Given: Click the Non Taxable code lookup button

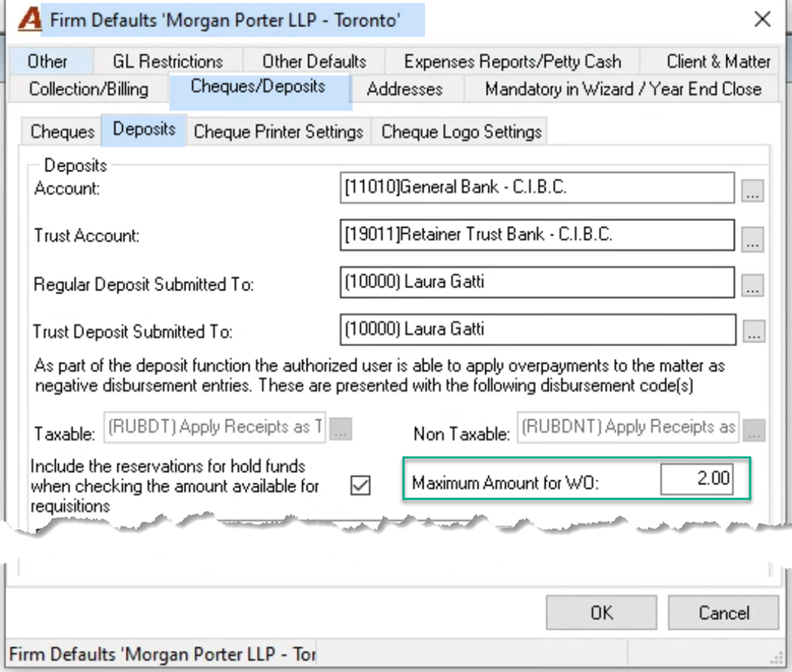Looking at the screenshot, I should [x=754, y=430].
